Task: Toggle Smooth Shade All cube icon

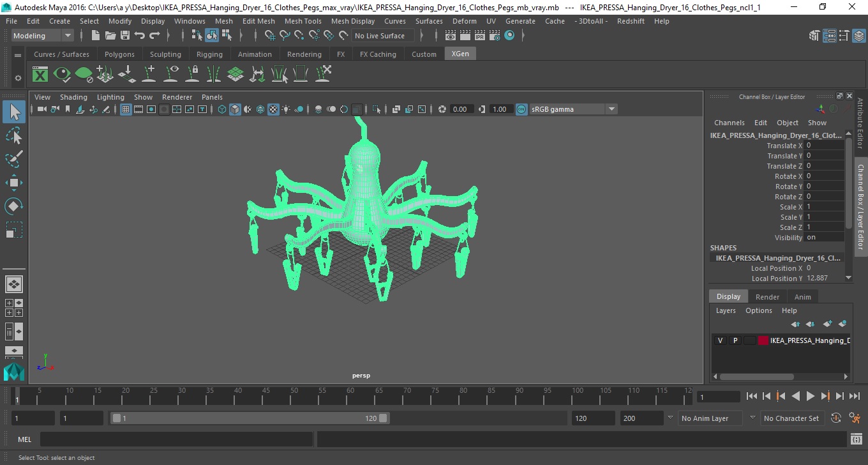Action: point(235,109)
